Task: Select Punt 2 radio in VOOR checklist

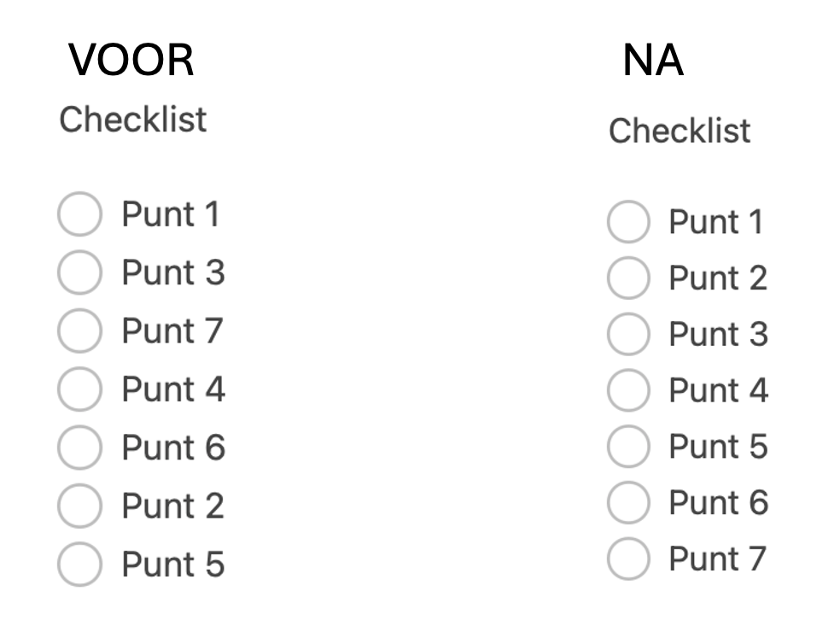Action: point(79,506)
